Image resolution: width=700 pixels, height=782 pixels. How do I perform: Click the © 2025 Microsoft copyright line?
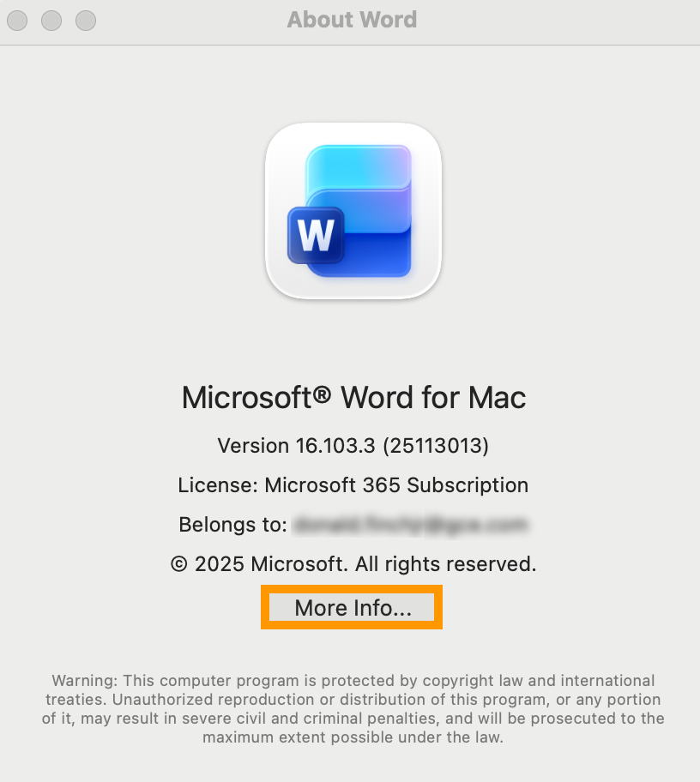tap(353, 564)
